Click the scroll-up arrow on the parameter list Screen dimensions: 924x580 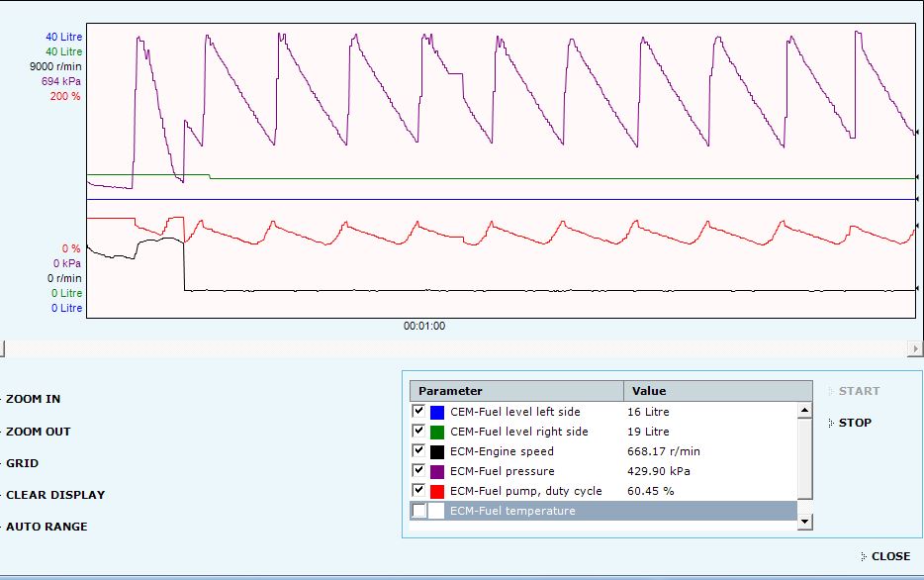pos(803,410)
